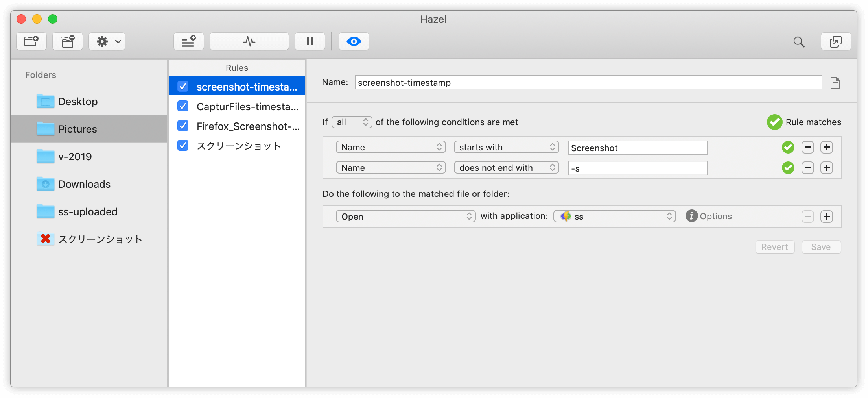This screenshot has height=398, width=868.
Task: Add a condition after the 'starts with' row
Action: 827,147
